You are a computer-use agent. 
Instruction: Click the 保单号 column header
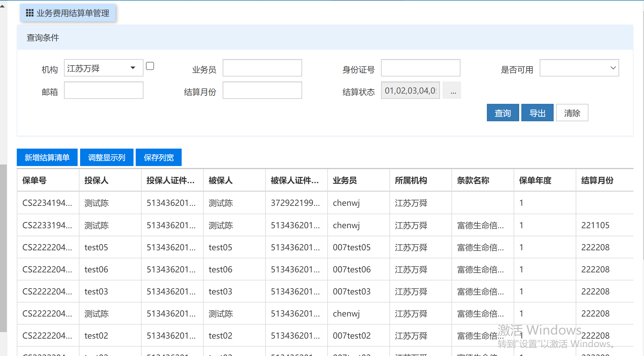coord(34,180)
